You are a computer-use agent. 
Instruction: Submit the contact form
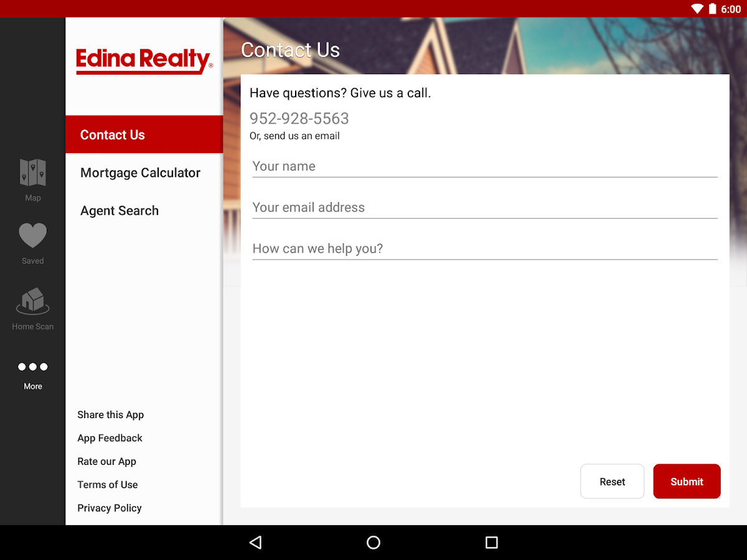click(x=687, y=481)
